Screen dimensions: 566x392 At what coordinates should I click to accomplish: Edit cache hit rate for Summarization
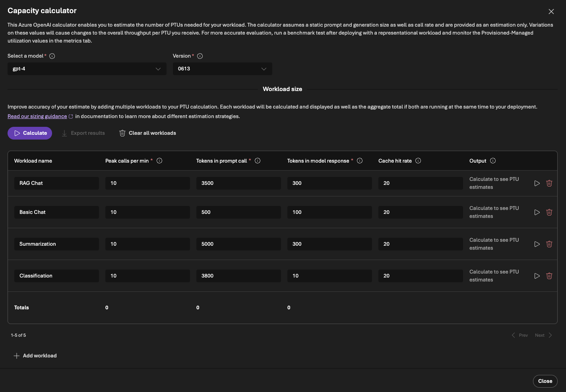(x=421, y=244)
